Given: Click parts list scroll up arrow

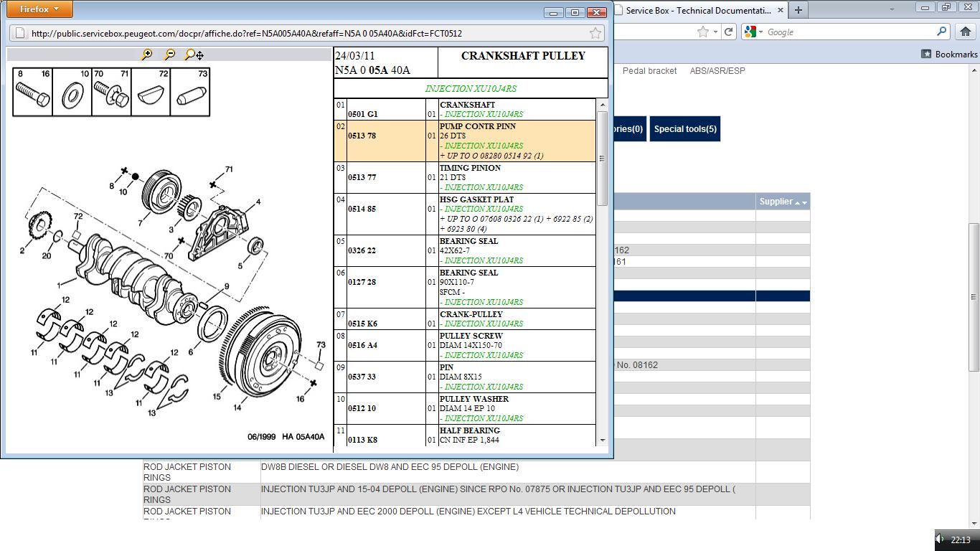Looking at the screenshot, I should 602,105.
